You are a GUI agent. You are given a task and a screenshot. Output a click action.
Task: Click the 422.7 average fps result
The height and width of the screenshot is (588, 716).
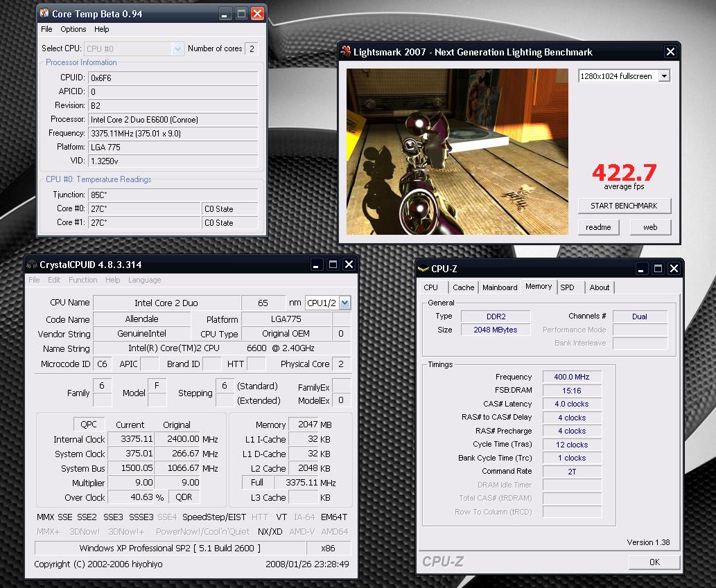pyautogui.click(x=625, y=172)
